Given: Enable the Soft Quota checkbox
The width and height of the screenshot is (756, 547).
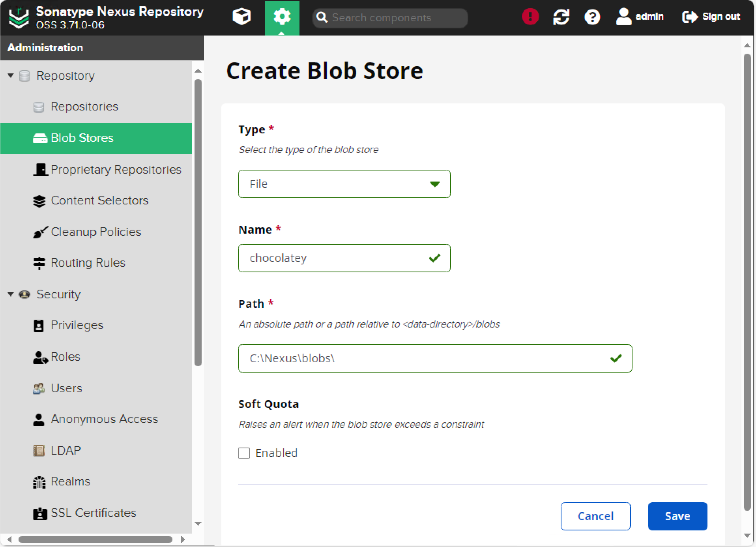Looking at the screenshot, I should pyautogui.click(x=244, y=453).
